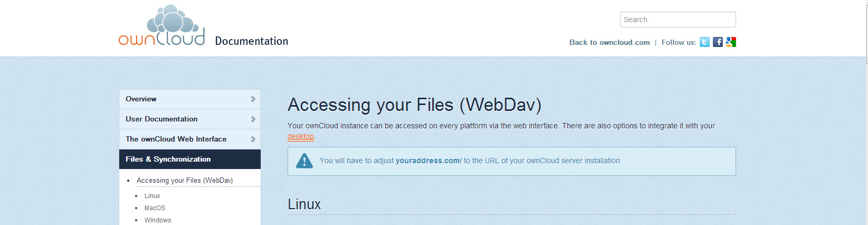The image size is (868, 225).
Task: Open the Twitter follow icon
Action: pyautogui.click(x=704, y=42)
